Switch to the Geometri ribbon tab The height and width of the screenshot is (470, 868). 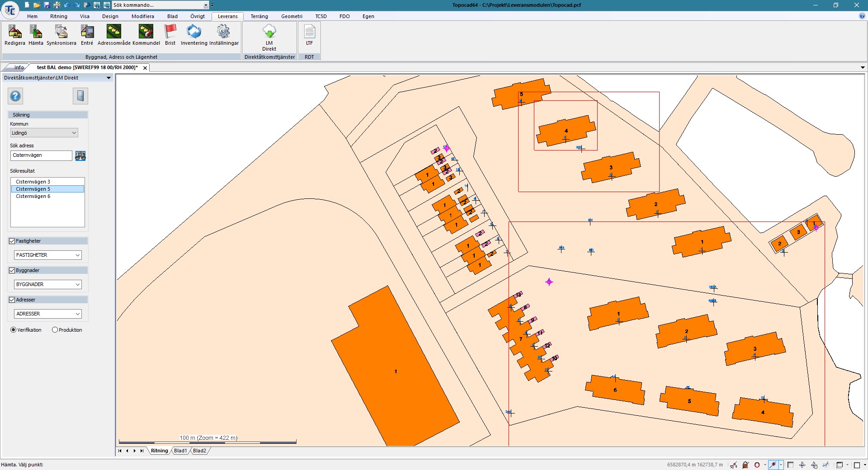click(292, 16)
